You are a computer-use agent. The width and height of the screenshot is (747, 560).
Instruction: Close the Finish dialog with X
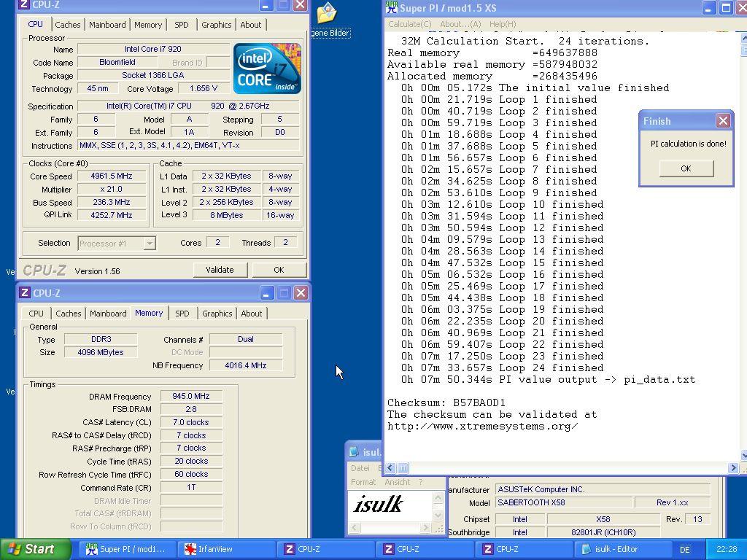click(x=723, y=121)
